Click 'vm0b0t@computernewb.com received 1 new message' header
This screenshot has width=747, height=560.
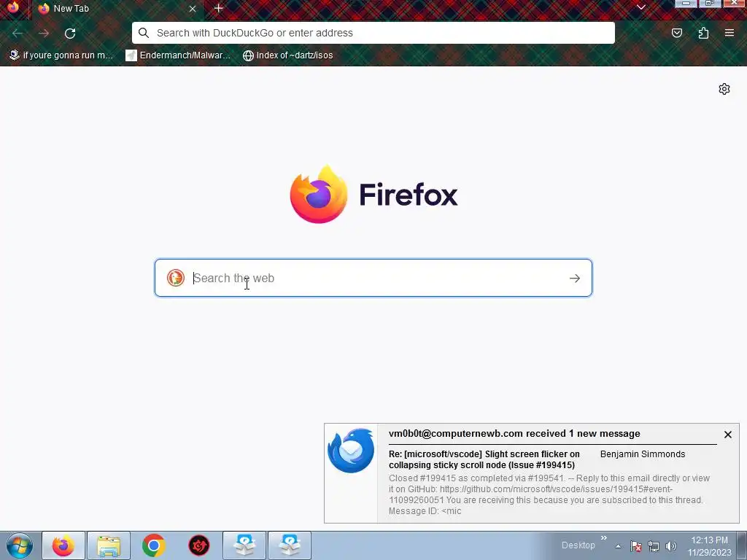[514, 433]
